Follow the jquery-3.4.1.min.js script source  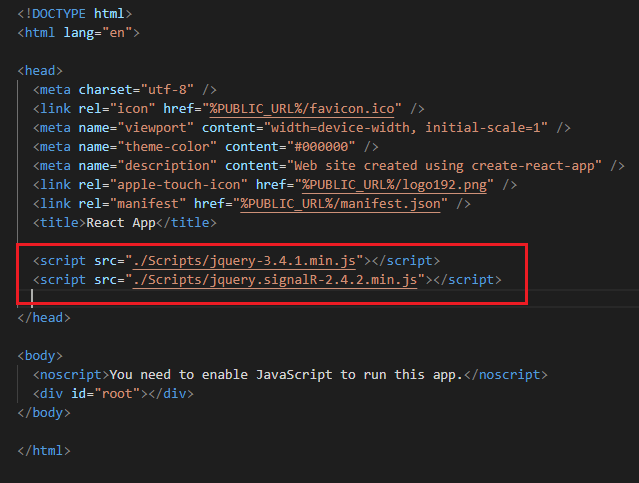pyautogui.click(x=246, y=261)
